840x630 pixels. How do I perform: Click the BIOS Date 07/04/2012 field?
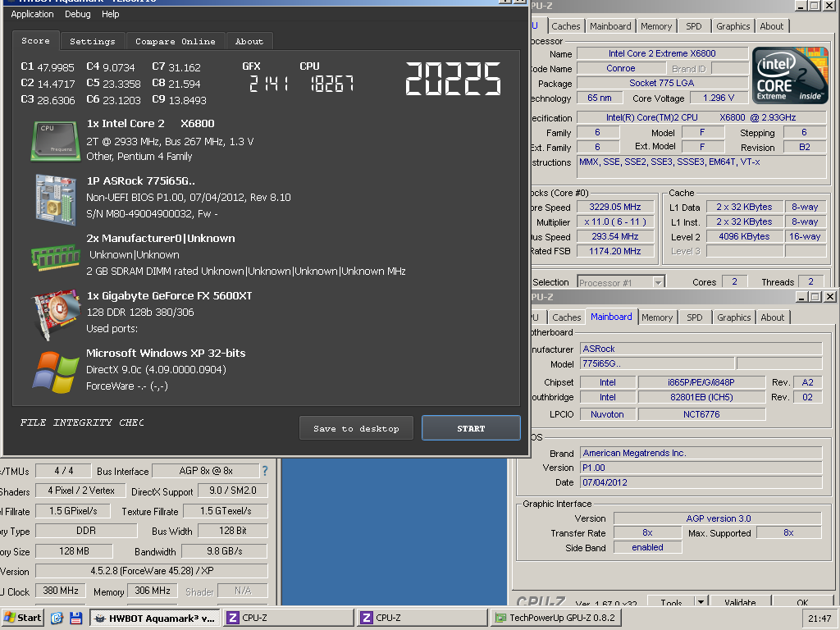tap(701, 482)
